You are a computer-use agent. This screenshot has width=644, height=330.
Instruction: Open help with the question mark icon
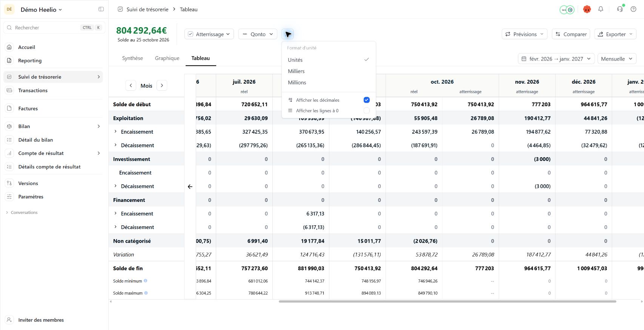point(633,9)
